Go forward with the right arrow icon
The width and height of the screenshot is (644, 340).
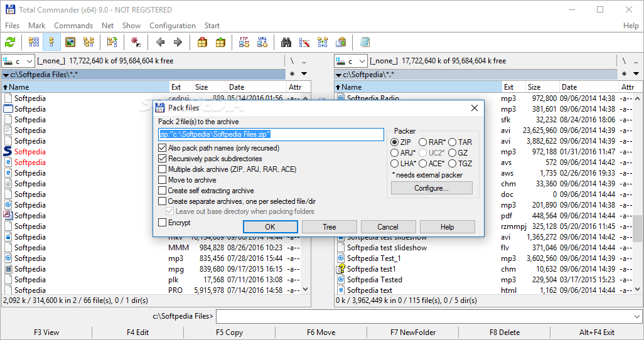(178, 42)
